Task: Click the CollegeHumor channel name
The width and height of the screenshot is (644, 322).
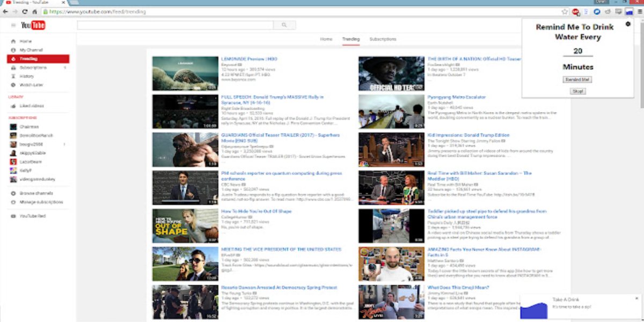Action: point(234,217)
